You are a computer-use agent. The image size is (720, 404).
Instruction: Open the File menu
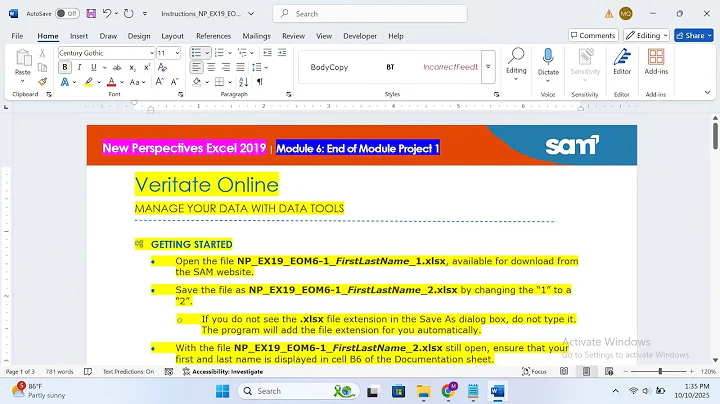[17, 36]
